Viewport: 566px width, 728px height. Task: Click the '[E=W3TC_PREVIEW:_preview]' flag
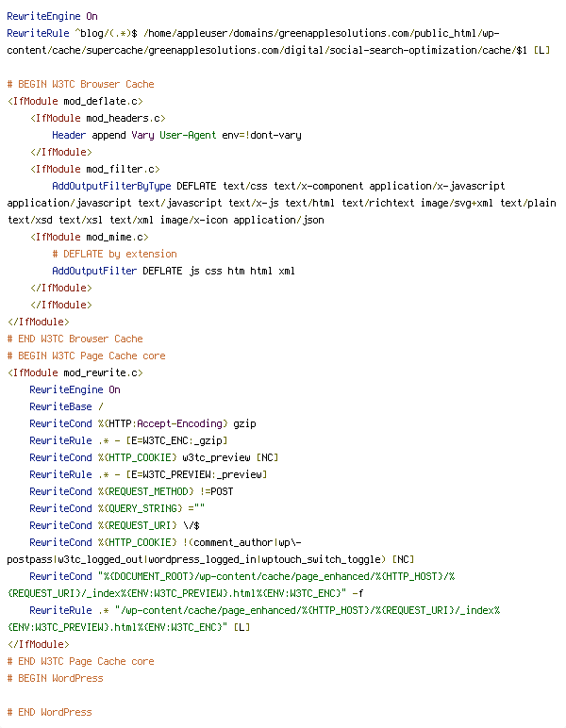(x=196, y=474)
